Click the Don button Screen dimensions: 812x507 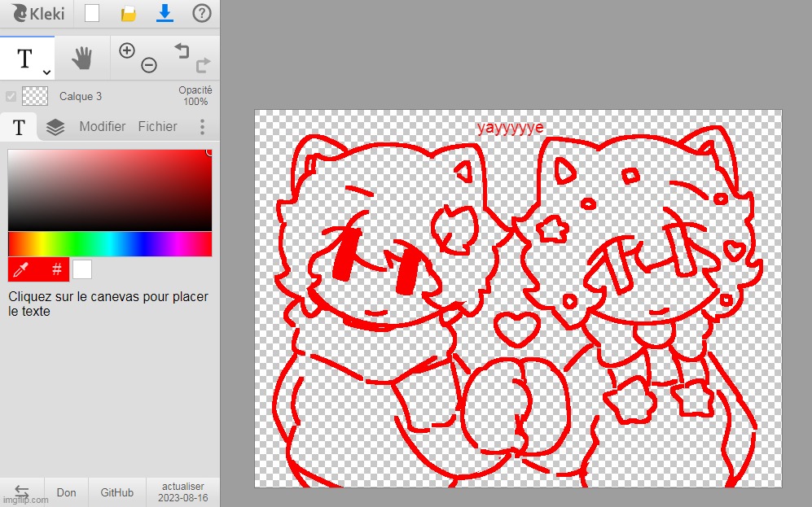(x=65, y=492)
